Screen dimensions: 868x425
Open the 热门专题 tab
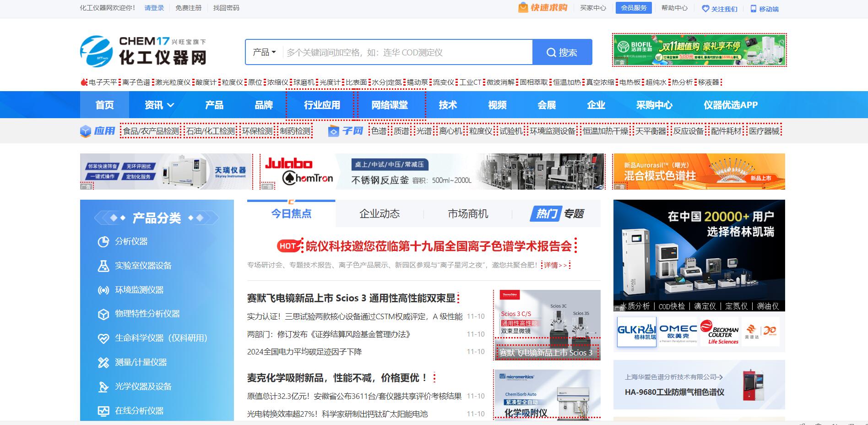click(557, 214)
